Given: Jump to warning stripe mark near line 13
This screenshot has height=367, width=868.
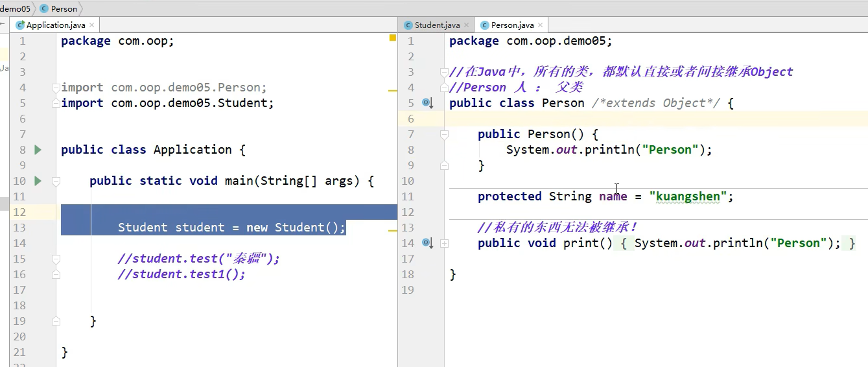Looking at the screenshot, I should 393,230.
